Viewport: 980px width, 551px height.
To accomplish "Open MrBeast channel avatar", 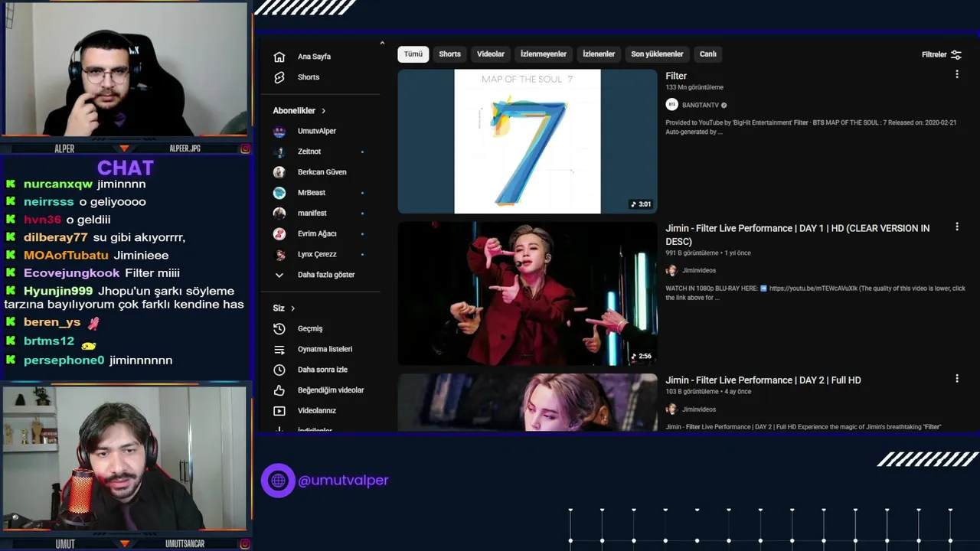I will [279, 193].
